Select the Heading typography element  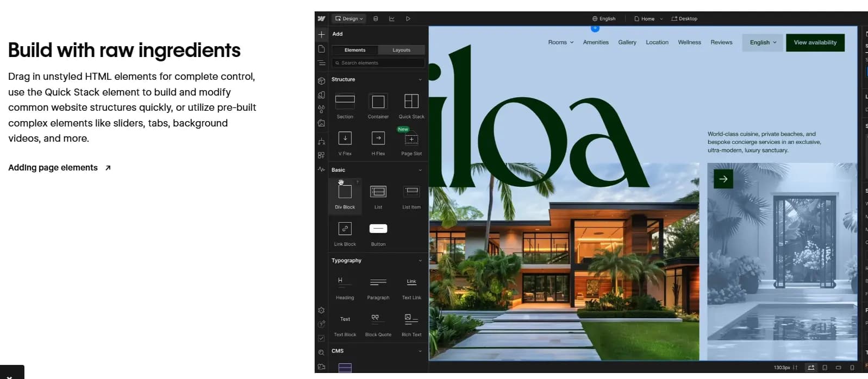[x=345, y=287]
